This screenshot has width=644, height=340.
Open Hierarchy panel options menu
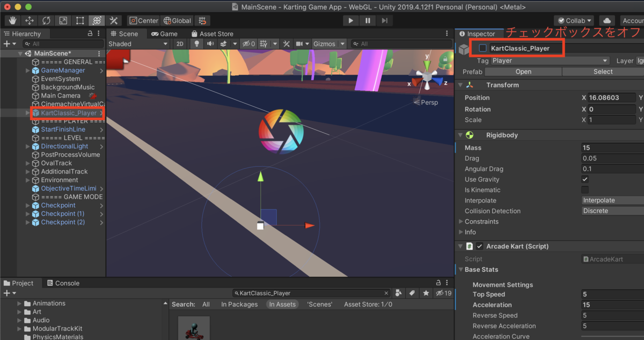(x=99, y=33)
